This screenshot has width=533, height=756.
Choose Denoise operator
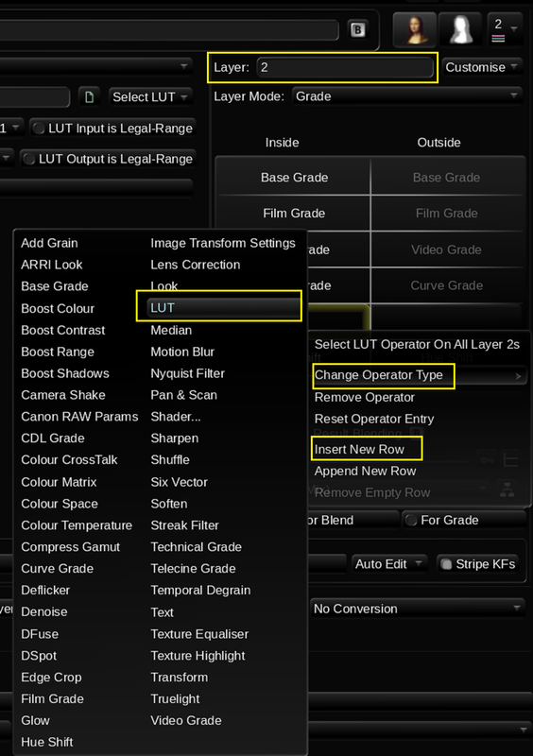point(44,611)
